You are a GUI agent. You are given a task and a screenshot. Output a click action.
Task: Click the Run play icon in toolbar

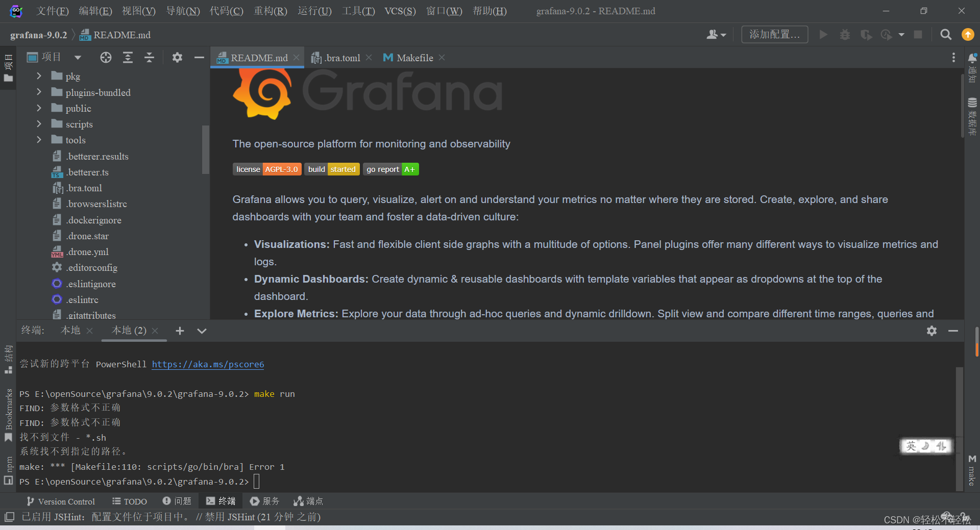823,35
